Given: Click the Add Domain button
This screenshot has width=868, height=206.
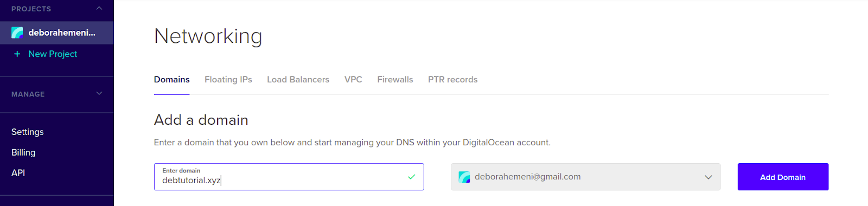Looking at the screenshot, I should 783,177.
